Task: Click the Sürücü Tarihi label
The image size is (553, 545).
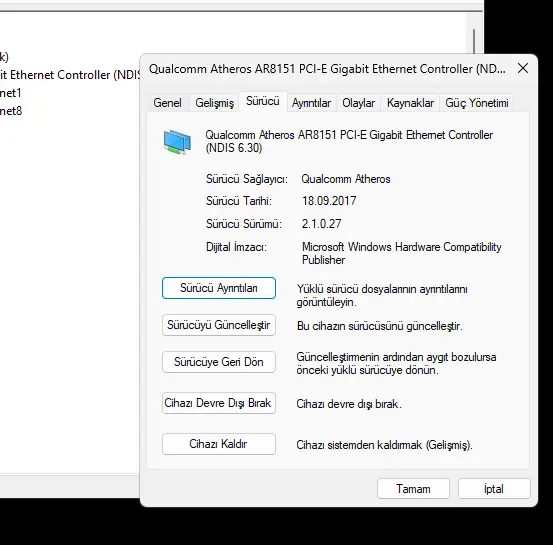Action: [x=239, y=201]
